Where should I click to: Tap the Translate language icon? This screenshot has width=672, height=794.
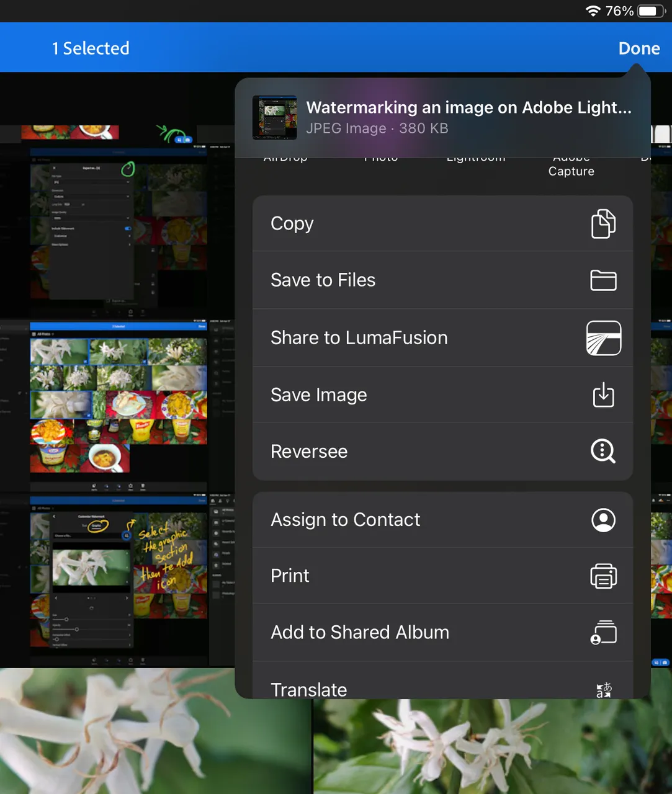[603, 689]
